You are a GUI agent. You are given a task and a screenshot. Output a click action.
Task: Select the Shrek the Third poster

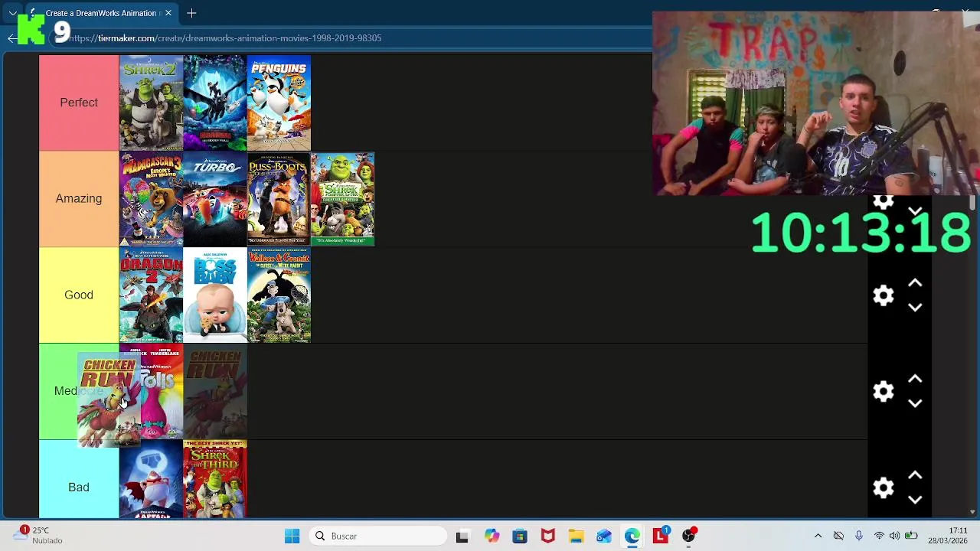pyautogui.click(x=215, y=480)
